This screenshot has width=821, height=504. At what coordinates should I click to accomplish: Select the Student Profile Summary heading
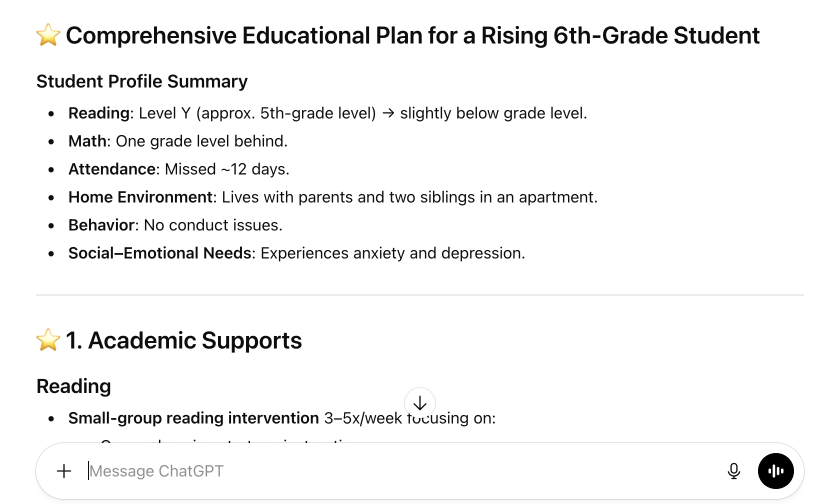click(x=141, y=81)
